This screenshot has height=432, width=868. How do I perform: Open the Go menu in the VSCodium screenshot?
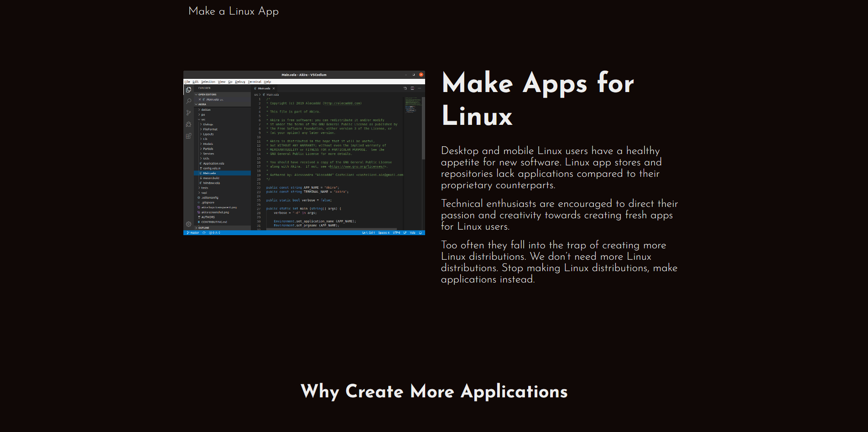pyautogui.click(x=230, y=82)
